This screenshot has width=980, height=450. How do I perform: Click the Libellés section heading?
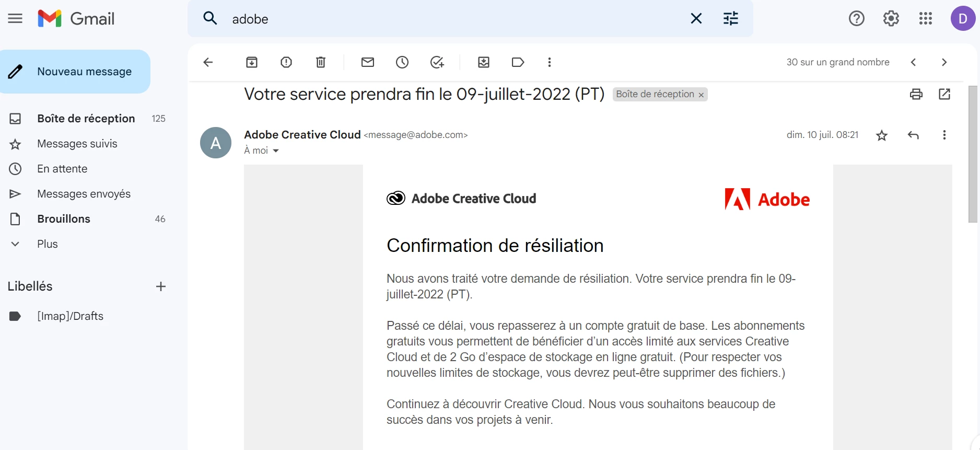tap(30, 286)
